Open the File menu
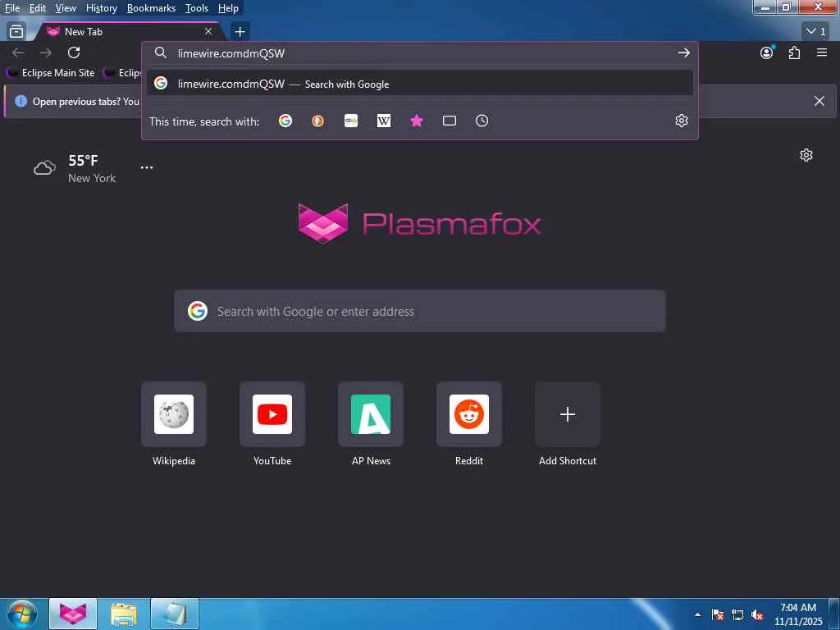This screenshot has height=630, width=840. tap(11, 8)
